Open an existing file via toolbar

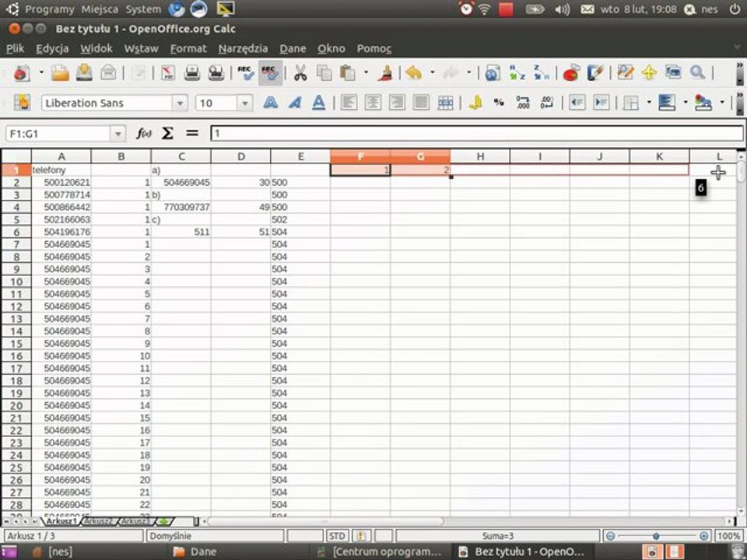point(60,73)
